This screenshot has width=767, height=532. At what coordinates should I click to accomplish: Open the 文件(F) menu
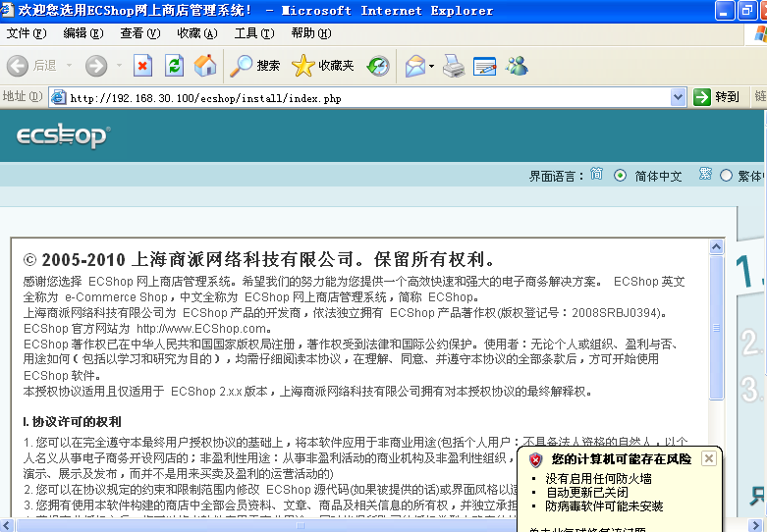coord(27,33)
